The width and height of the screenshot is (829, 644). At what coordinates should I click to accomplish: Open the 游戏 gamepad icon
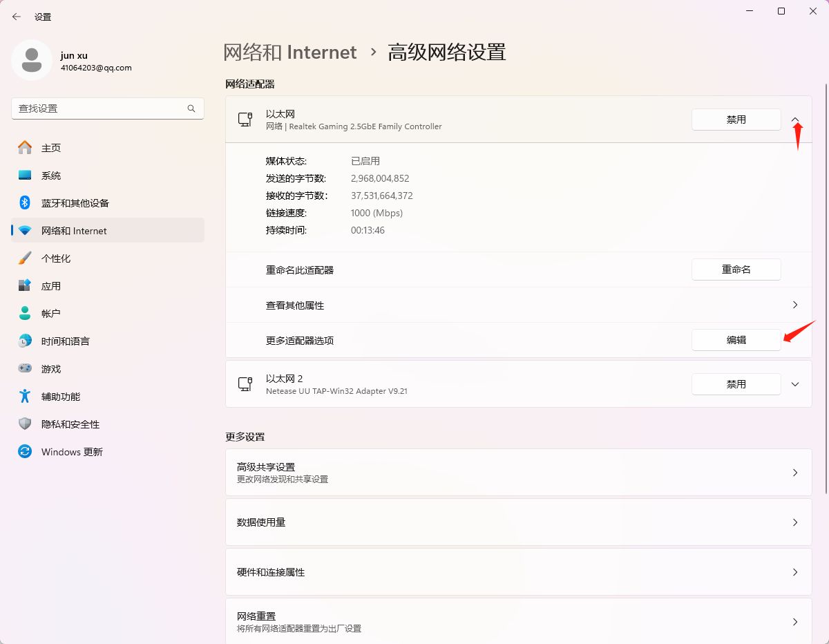pos(25,369)
